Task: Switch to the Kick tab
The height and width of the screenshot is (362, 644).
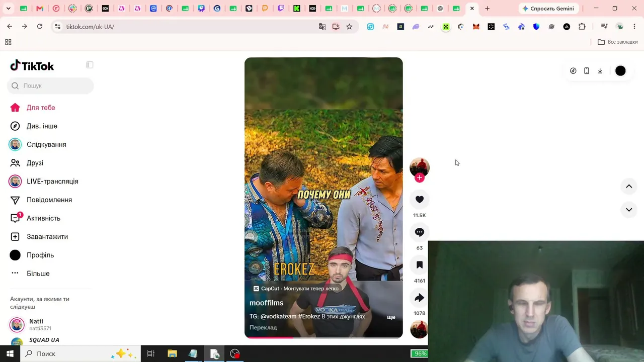Action: (297, 9)
